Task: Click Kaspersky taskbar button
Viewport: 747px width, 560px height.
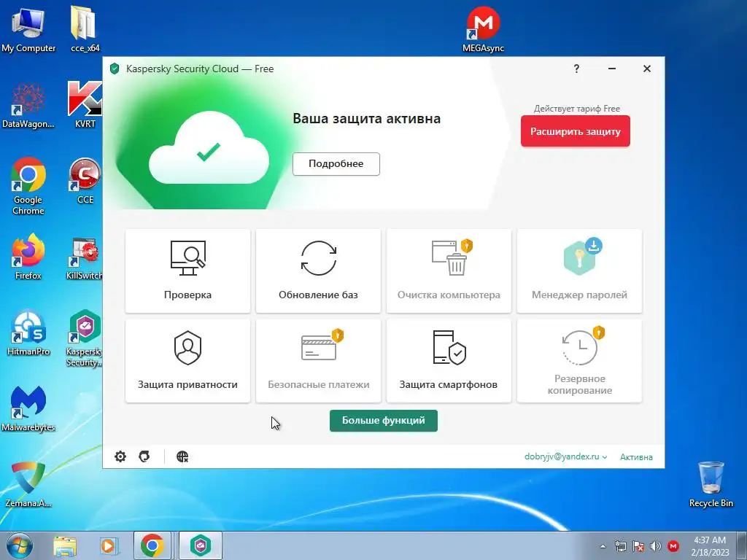Action: coord(201,545)
